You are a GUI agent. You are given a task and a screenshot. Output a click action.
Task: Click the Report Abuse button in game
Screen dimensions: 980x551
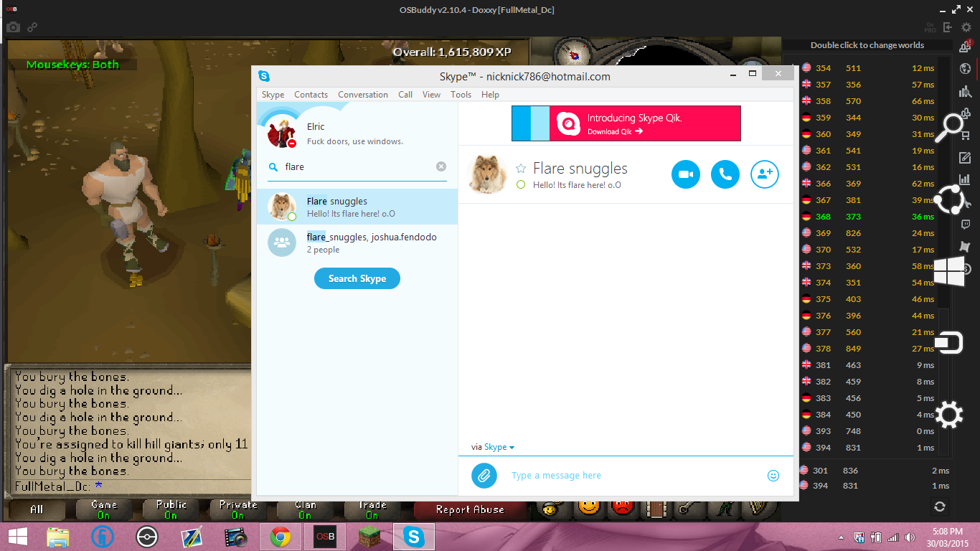pyautogui.click(x=470, y=509)
